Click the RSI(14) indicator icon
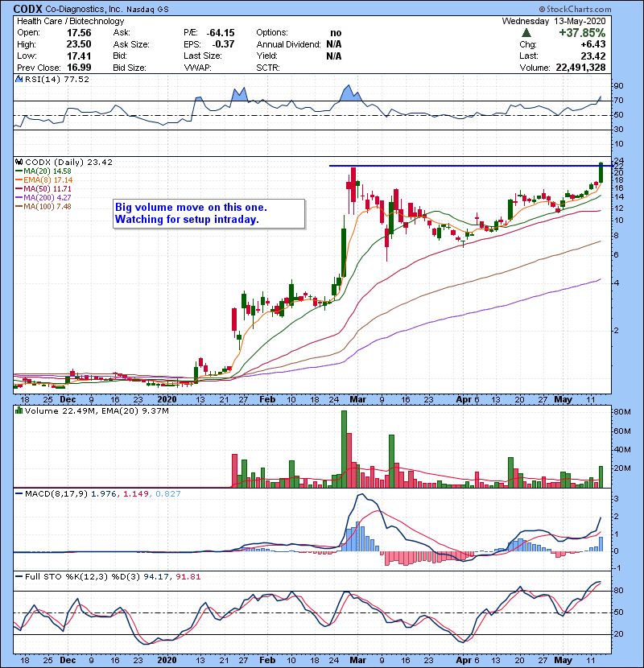644x668 pixels. [19, 79]
